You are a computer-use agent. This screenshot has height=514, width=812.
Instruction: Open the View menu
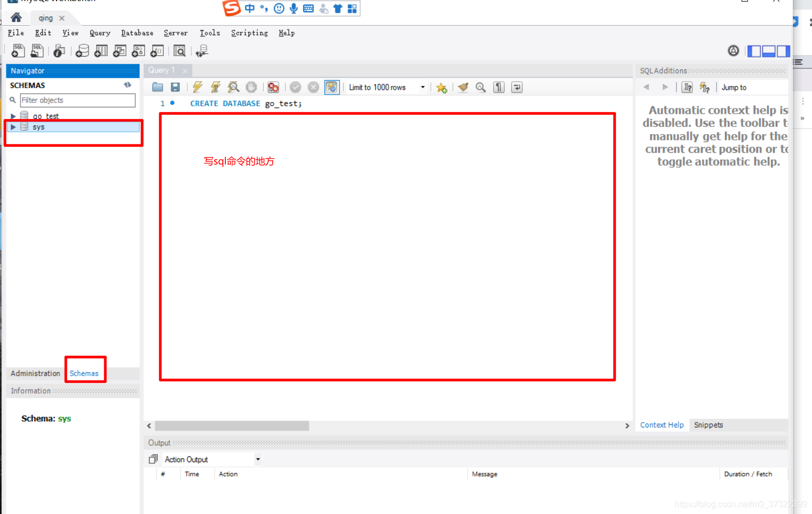[x=70, y=33]
